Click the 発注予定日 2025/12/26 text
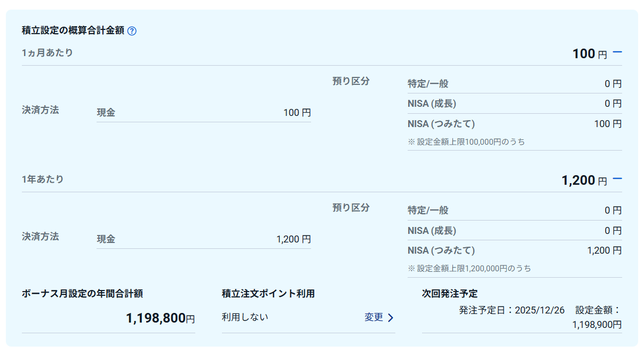The height and width of the screenshot is (353, 644). pos(511,310)
